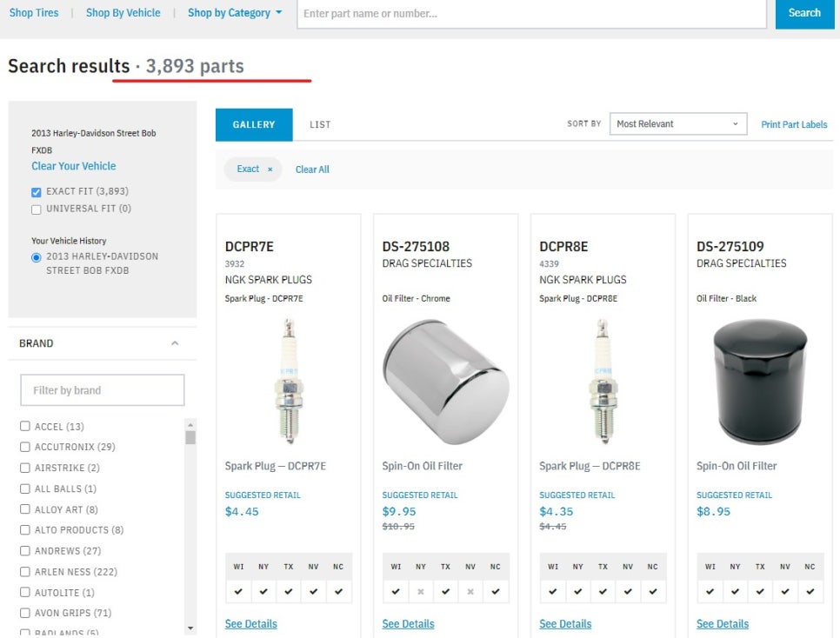
Task: Open See Details for DS-275108
Action: pyautogui.click(x=408, y=623)
